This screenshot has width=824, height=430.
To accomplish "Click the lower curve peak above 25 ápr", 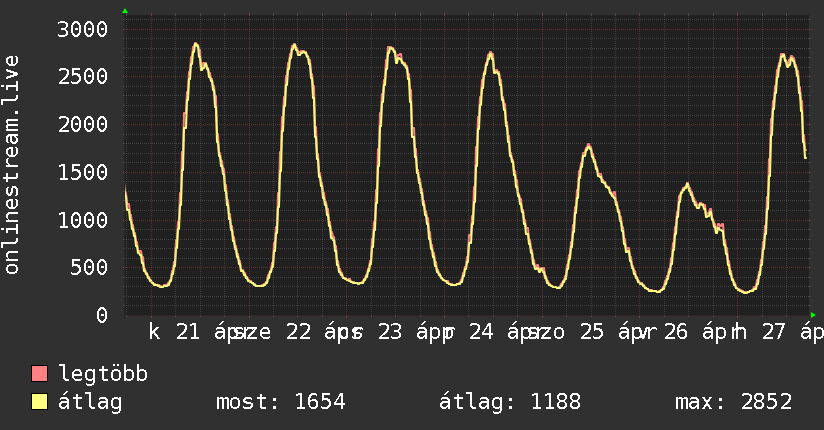I will (589, 146).
